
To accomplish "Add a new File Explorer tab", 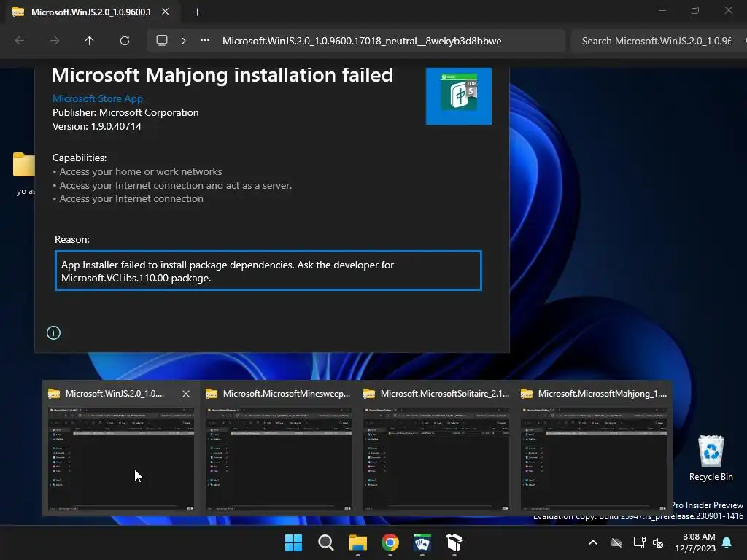I will [197, 12].
